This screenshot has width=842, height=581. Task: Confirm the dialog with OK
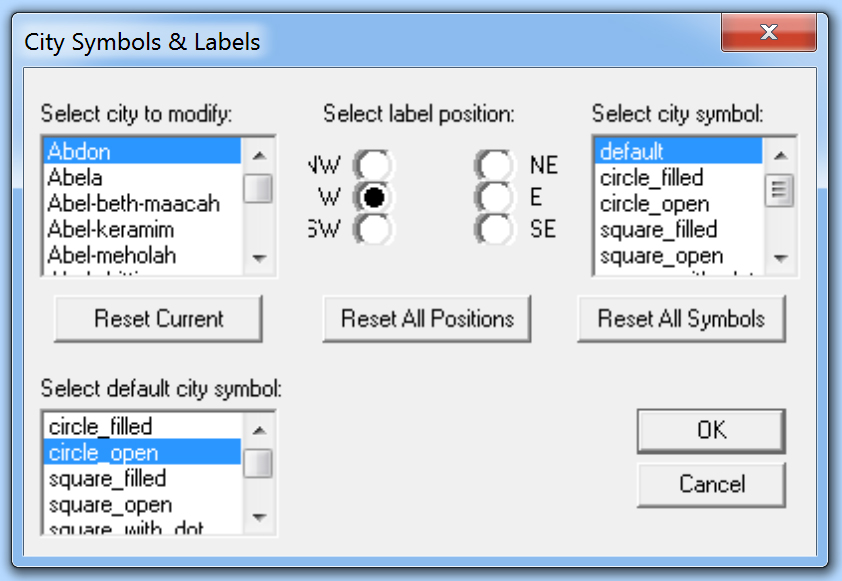click(711, 430)
